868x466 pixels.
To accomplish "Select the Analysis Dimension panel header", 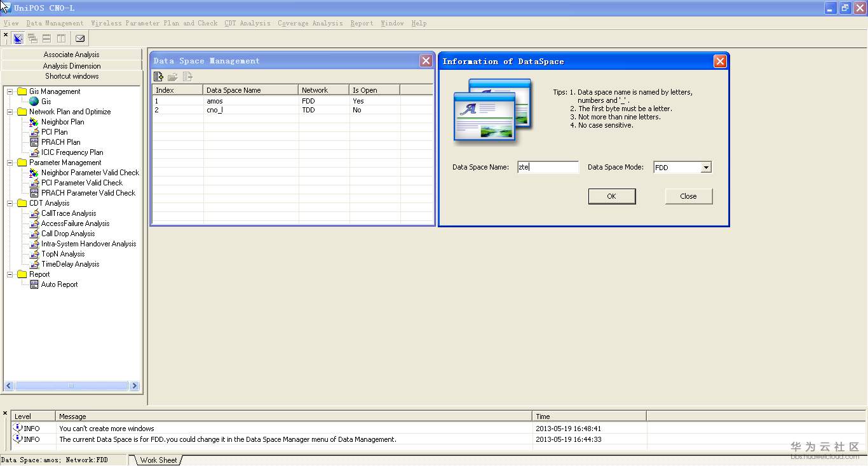I will 72,65.
